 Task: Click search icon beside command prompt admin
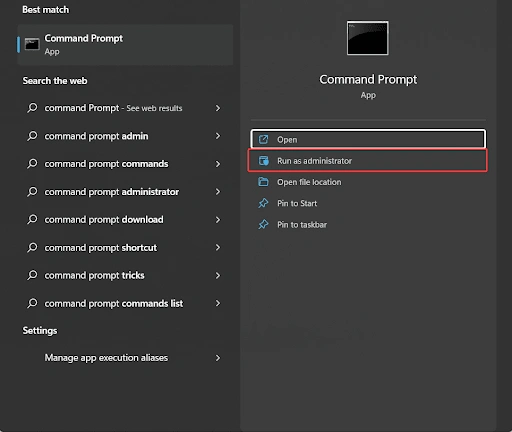[32, 136]
